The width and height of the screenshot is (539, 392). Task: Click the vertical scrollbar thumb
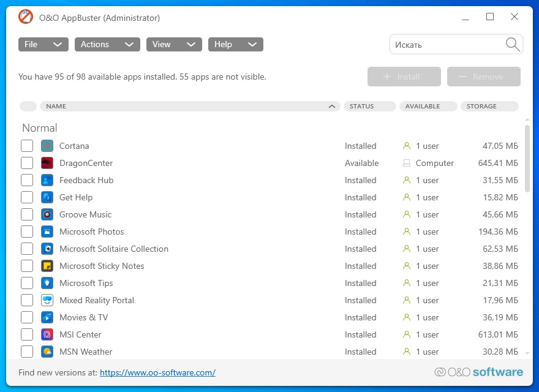pos(527,158)
